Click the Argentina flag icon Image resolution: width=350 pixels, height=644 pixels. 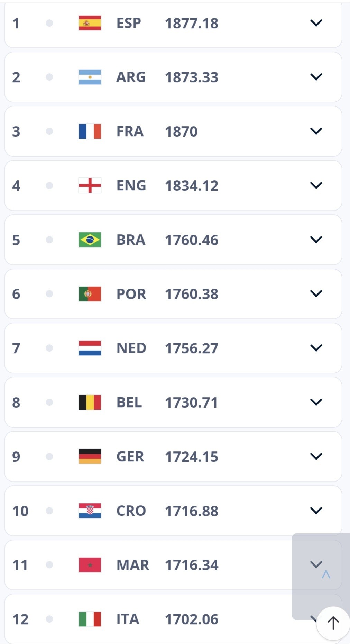[90, 77]
